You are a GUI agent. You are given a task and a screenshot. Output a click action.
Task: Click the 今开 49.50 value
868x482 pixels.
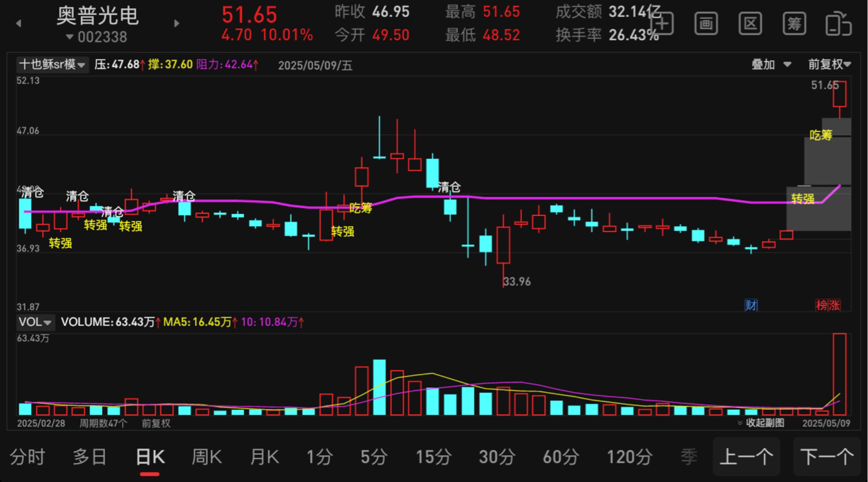391,35
